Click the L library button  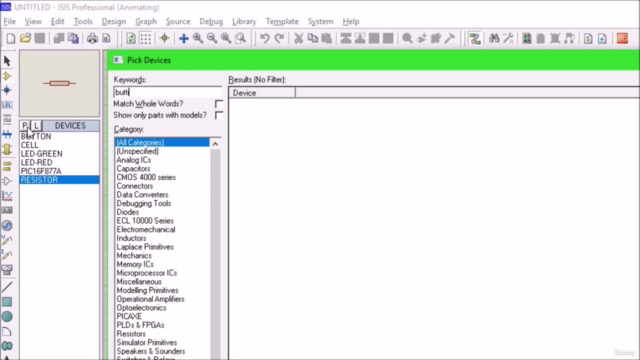(36, 126)
